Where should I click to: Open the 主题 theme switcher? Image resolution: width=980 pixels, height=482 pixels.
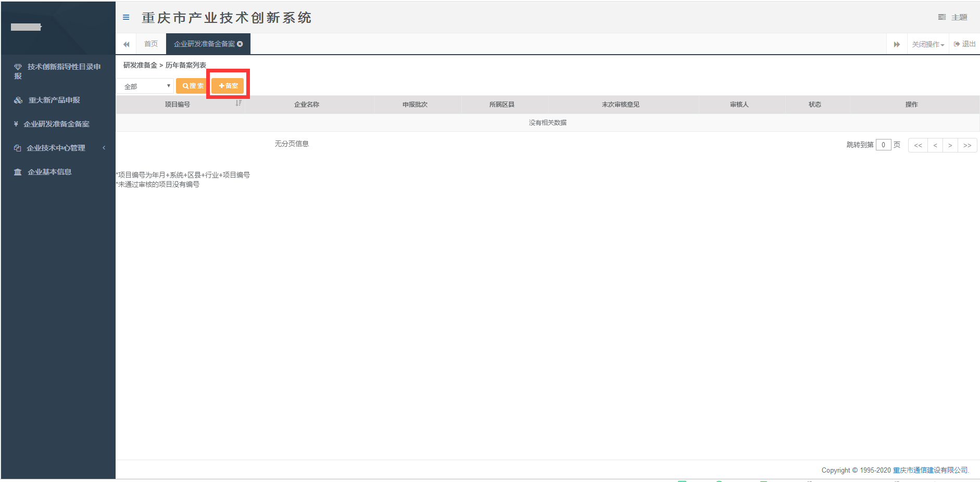tap(953, 17)
